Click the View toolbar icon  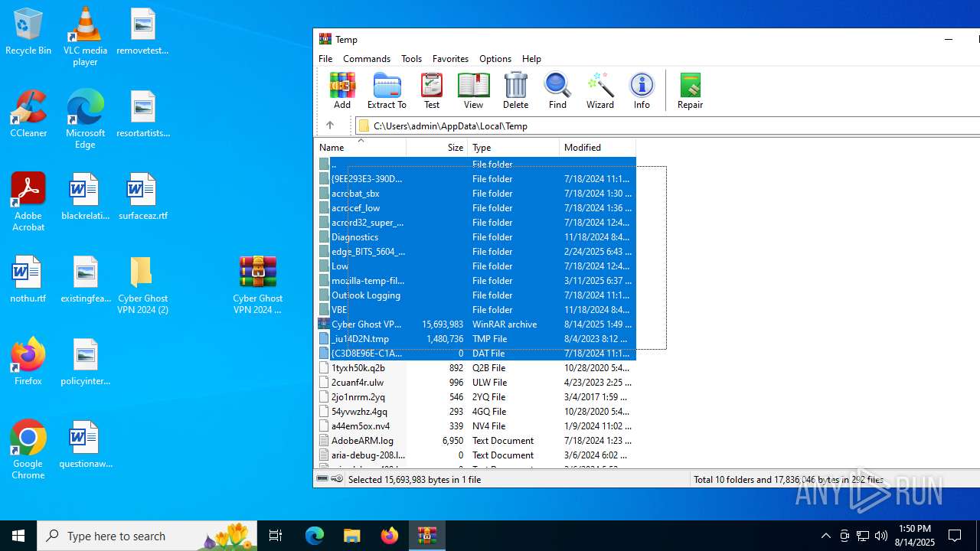(473, 91)
